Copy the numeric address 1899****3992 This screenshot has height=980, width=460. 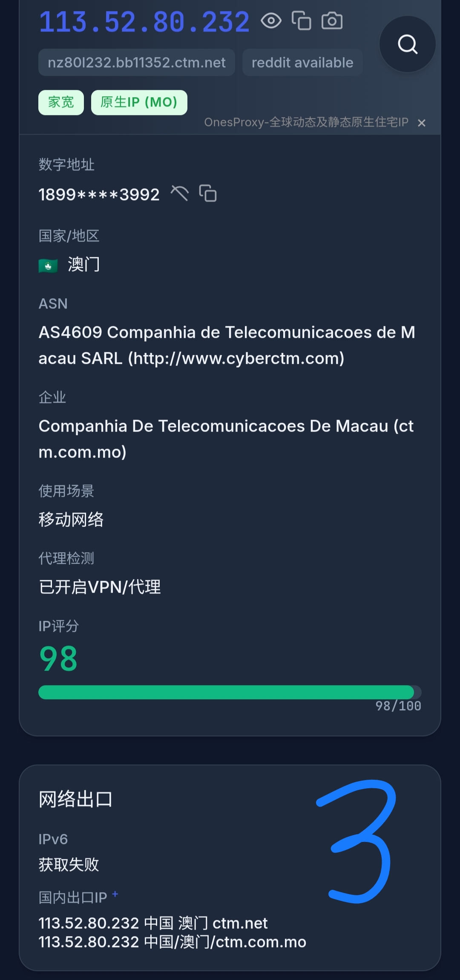(208, 193)
